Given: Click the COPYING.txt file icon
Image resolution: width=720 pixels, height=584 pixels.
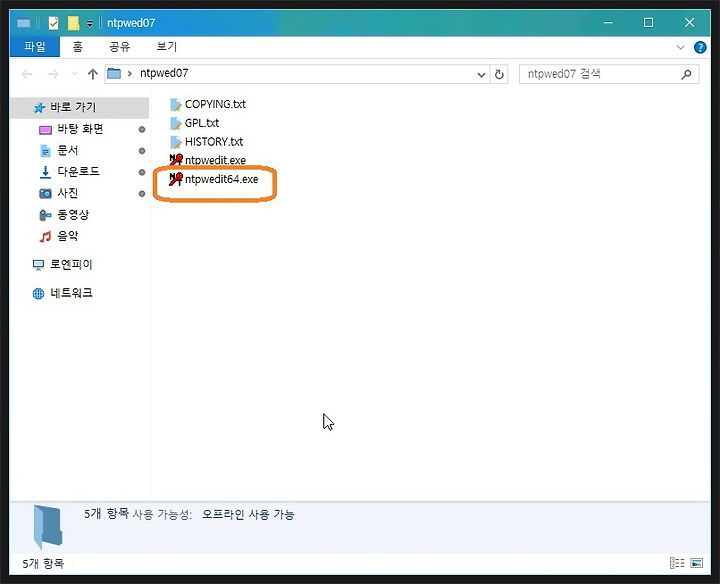Looking at the screenshot, I should (x=175, y=105).
